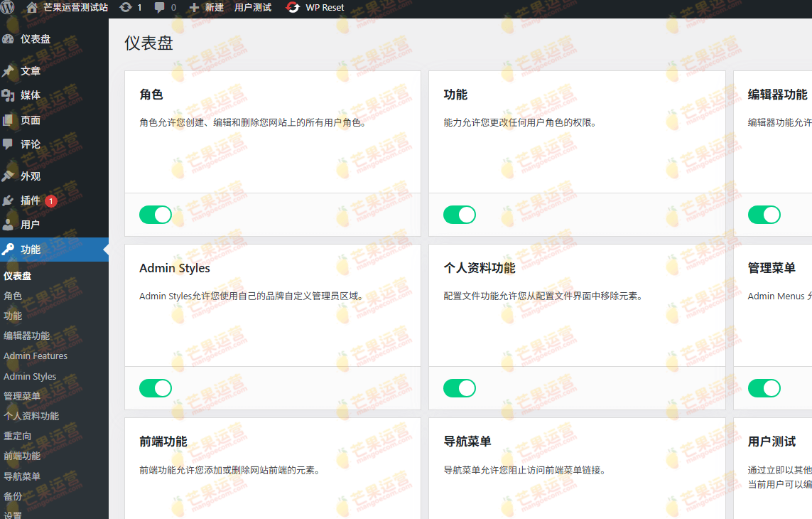Click the 页面 pages icon
Viewport: 812px width, 519px height.
coord(9,119)
